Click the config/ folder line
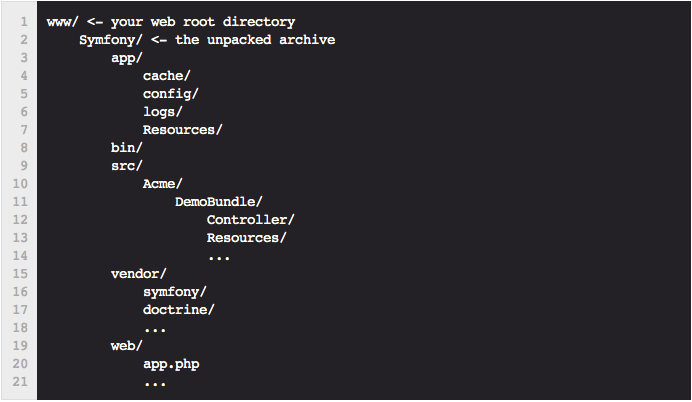Viewport: 692px width, 402px height. point(170,94)
